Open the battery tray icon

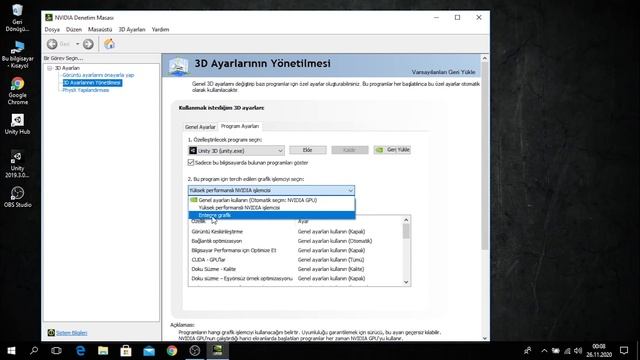[x=556, y=351]
